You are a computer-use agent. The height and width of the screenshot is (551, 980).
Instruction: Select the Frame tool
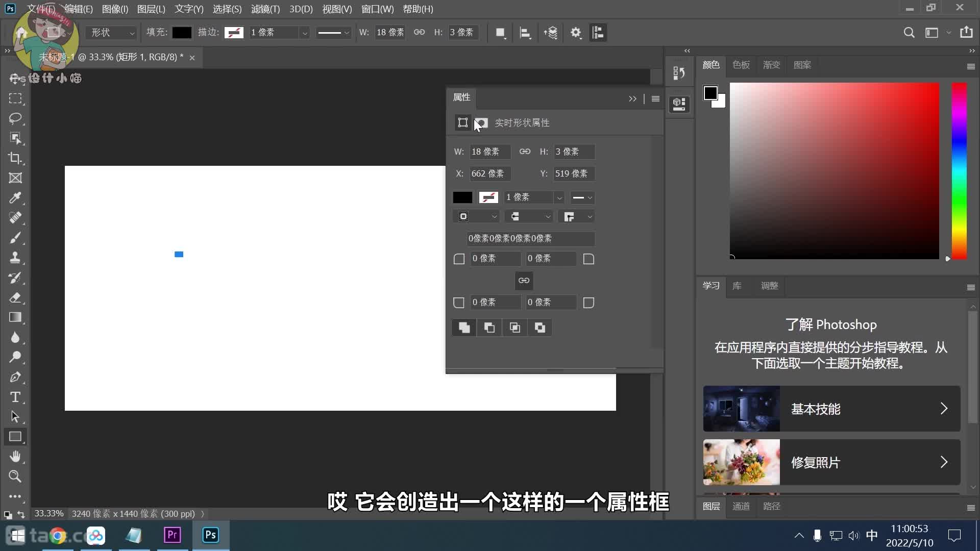(x=15, y=178)
